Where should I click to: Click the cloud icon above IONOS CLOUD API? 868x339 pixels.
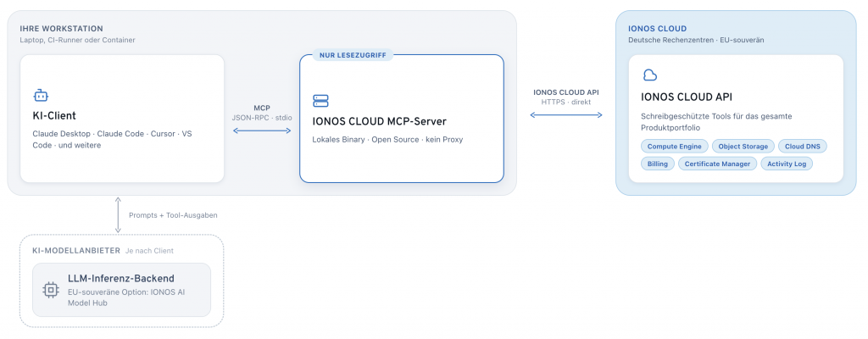[649, 75]
